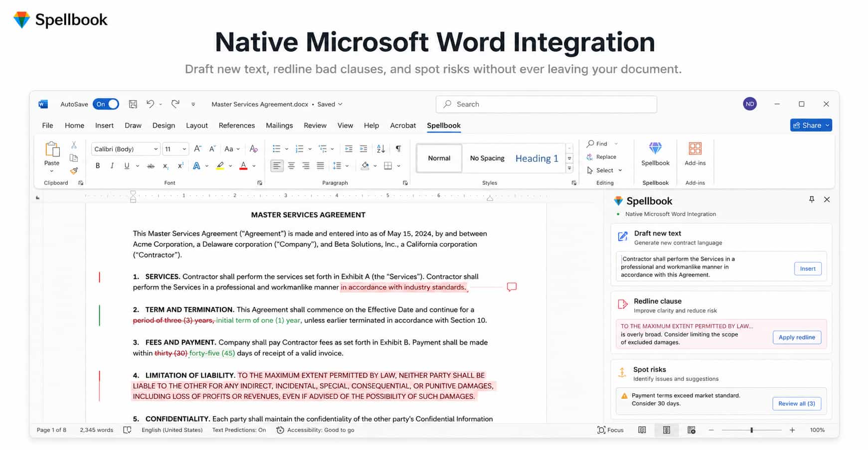Apply superscript formatting
Screen dimensions: 868x450
coord(180,166)
